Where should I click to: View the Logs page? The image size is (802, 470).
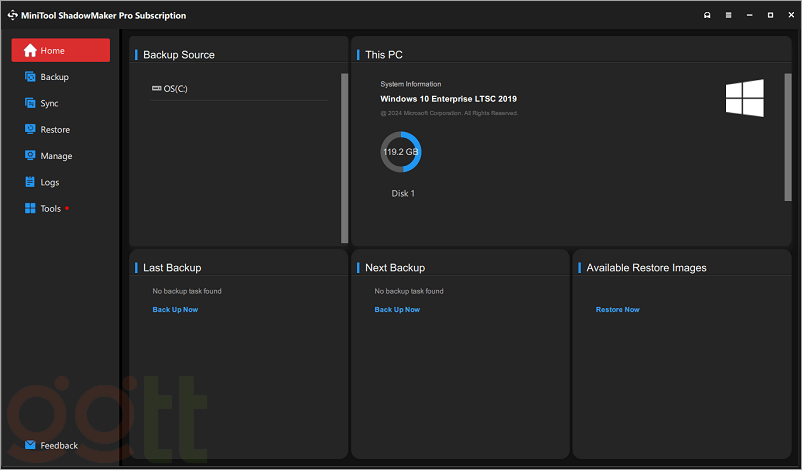pos(49,182)
